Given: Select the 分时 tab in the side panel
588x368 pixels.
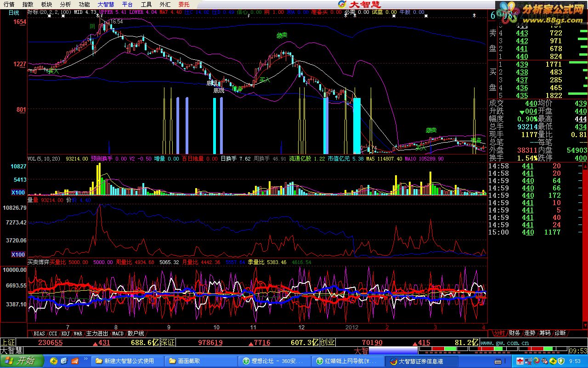Looking at the screenshot, I should point(498,333).
